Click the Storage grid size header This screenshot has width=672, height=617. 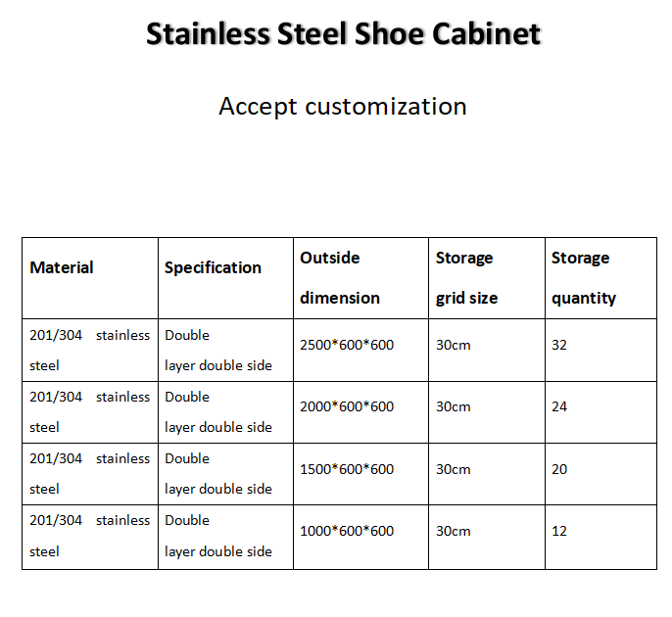click(466, 277)
